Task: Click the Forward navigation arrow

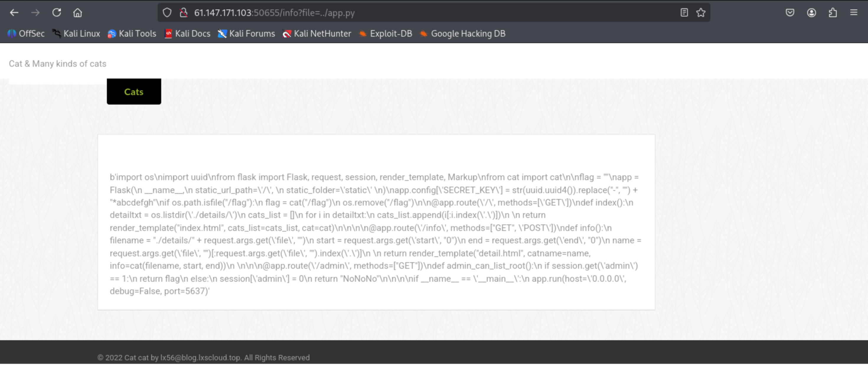Action: click(x=35, y=13)
